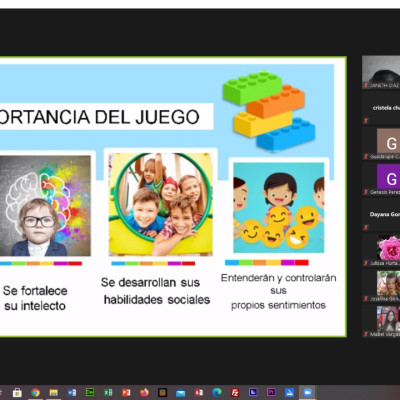Launch File Explorer from the taskbar

[x=54, y=393]
